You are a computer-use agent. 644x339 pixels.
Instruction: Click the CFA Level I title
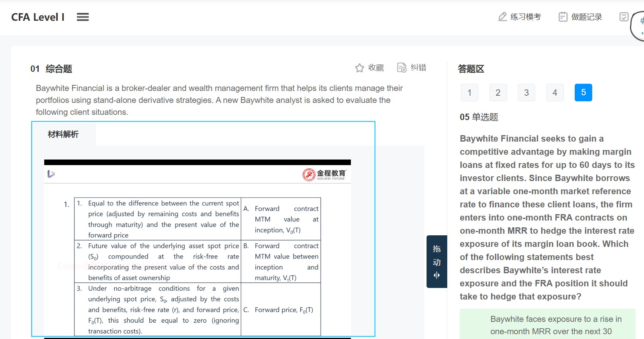[x=38, y=17]
